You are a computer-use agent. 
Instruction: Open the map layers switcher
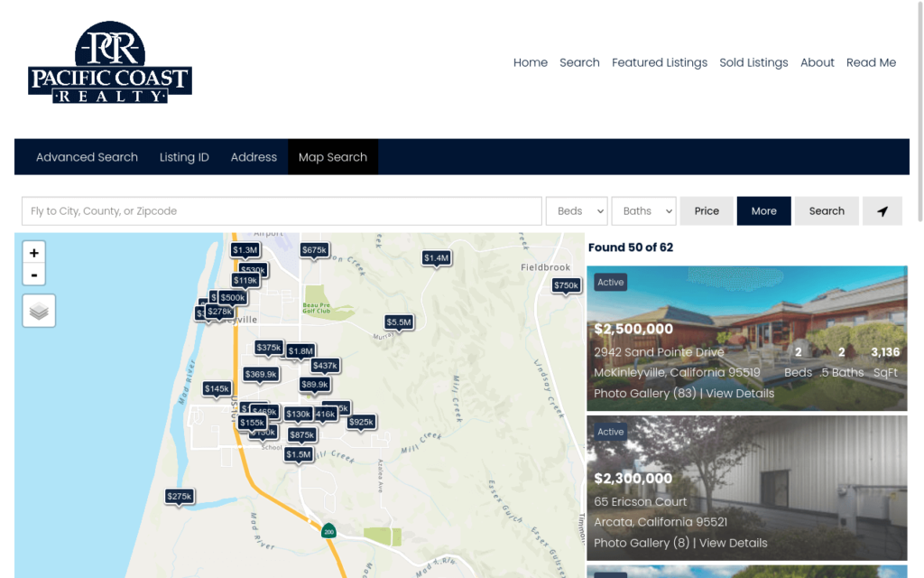coord(39,311)
